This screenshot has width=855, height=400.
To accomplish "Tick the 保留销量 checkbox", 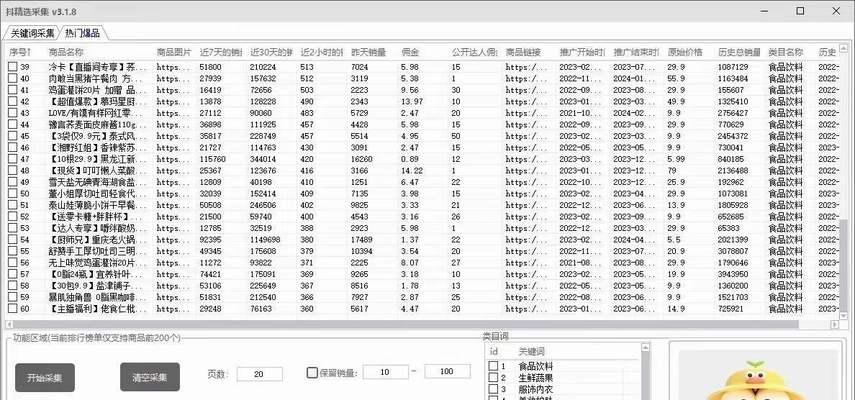I will click(x=312, y=373).
